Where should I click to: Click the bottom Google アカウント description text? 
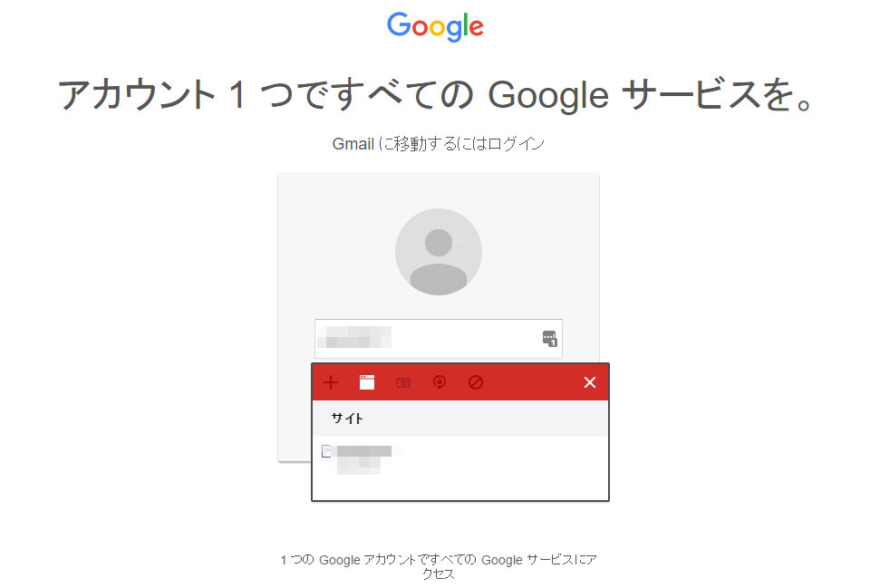coord(439,566)
